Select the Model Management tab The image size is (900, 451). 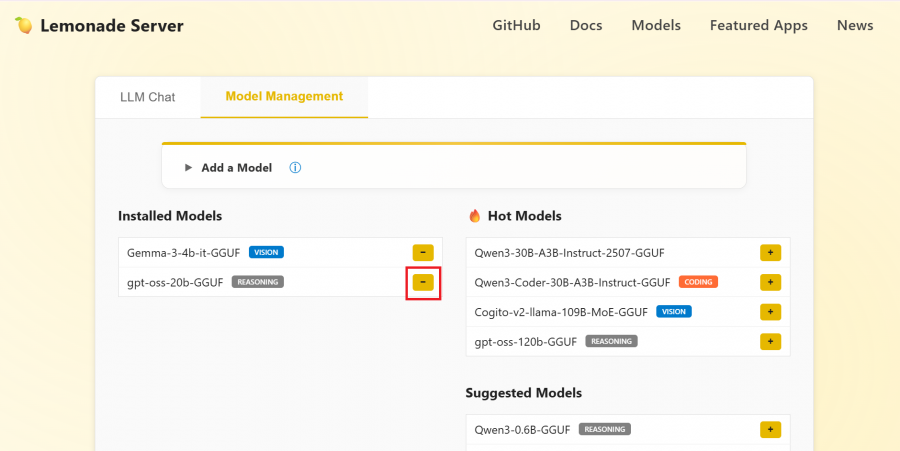pyautogui.click(x=284, y=96)
